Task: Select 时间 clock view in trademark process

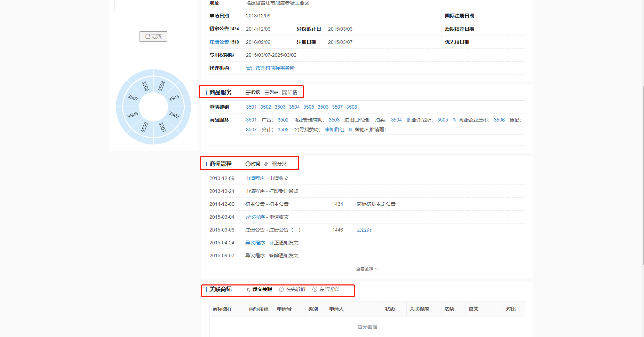Action: [253, 164]
